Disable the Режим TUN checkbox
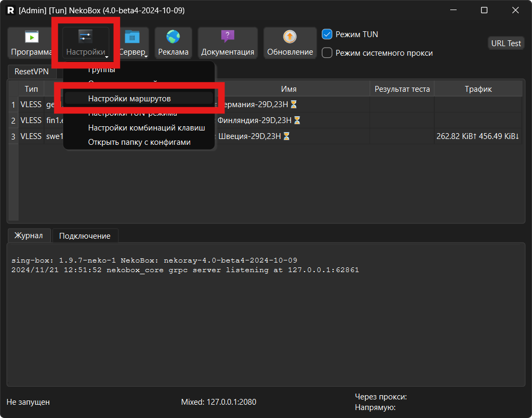 tap(328, 34)
